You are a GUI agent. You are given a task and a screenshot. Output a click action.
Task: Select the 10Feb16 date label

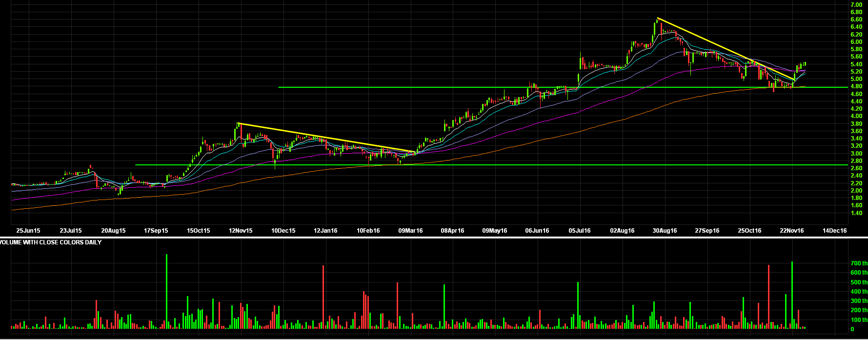[368, 231]
